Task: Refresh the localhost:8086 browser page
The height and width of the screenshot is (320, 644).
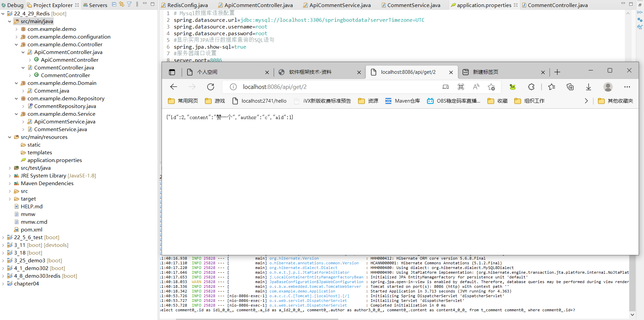Action: [x=211, y=87]
